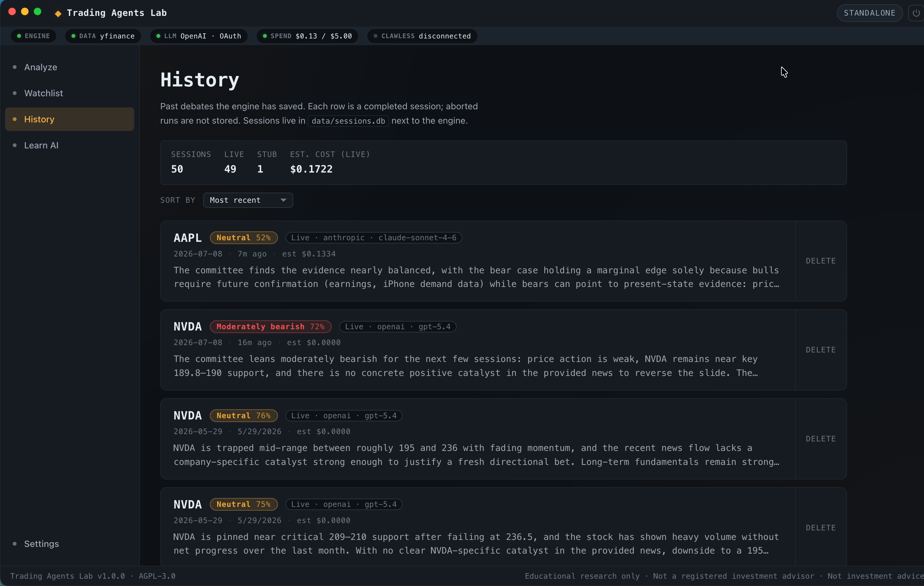This screenshot has width=924, height=586.
Task: Delete the NVDA Neutral 76% session
Action: click(x=821, y=439)
